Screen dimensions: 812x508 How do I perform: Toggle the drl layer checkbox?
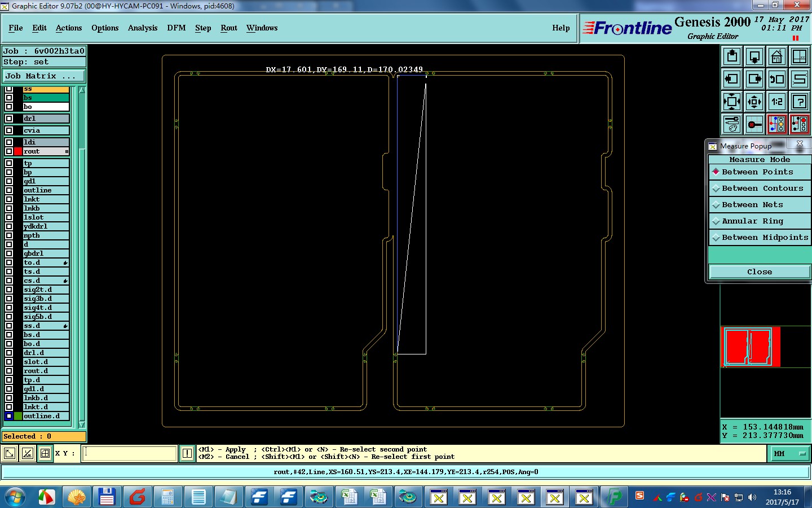tap(9, 119)
